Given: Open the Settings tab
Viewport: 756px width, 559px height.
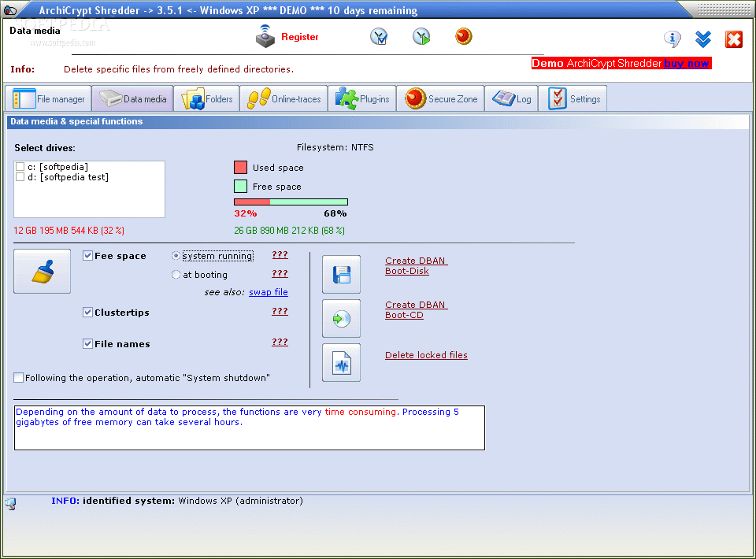Looking at the screenshot, I should point(573,98).
